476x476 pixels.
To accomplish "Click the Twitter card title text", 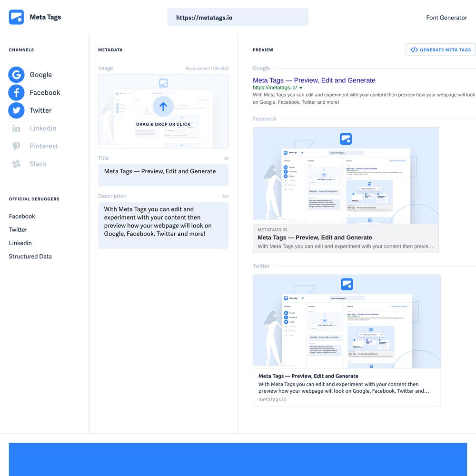I will [308, 376].
